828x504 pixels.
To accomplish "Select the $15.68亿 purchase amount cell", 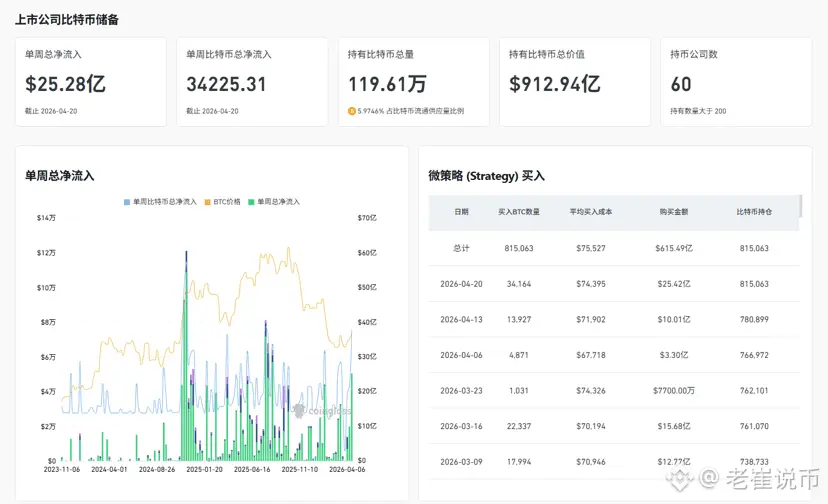I will tap(674, 426).
